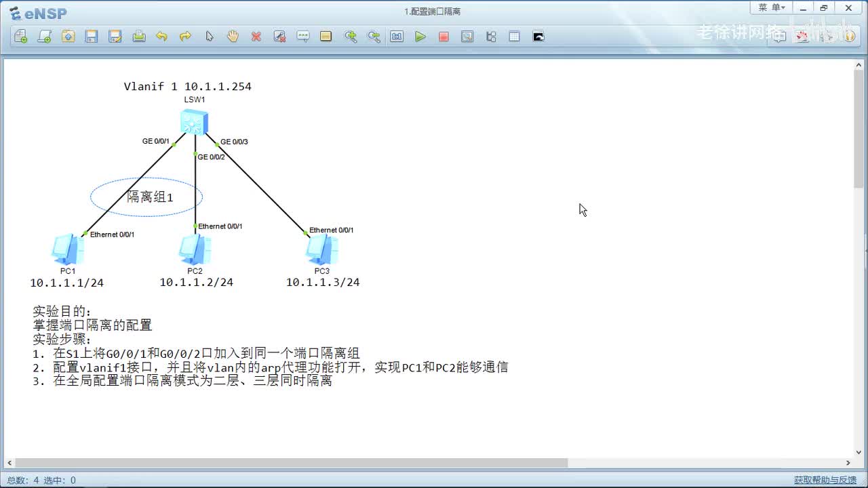This screenshot has width=868, height=488.
Task: Click the Vlanif 1 10.1.1.254 label
Action: (188, 87)
